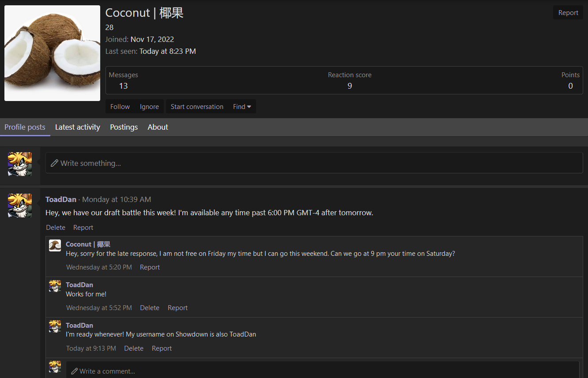
Task: Open the Postings tab
Action: [124, 127]
